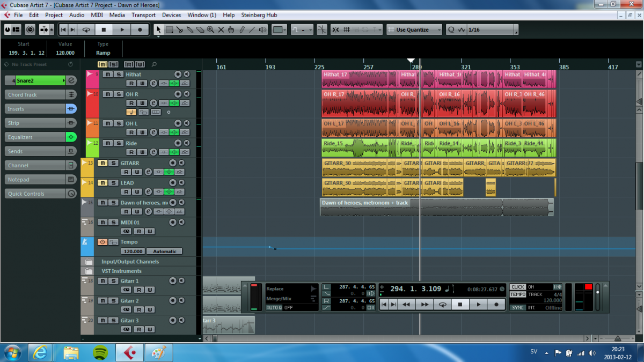
Task: Click AUTO Q button in transport panel
Action: click(274, 308)
